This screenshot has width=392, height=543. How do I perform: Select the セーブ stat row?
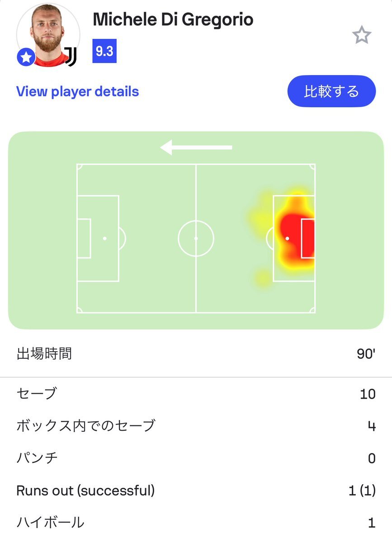(x=196, y=393)
